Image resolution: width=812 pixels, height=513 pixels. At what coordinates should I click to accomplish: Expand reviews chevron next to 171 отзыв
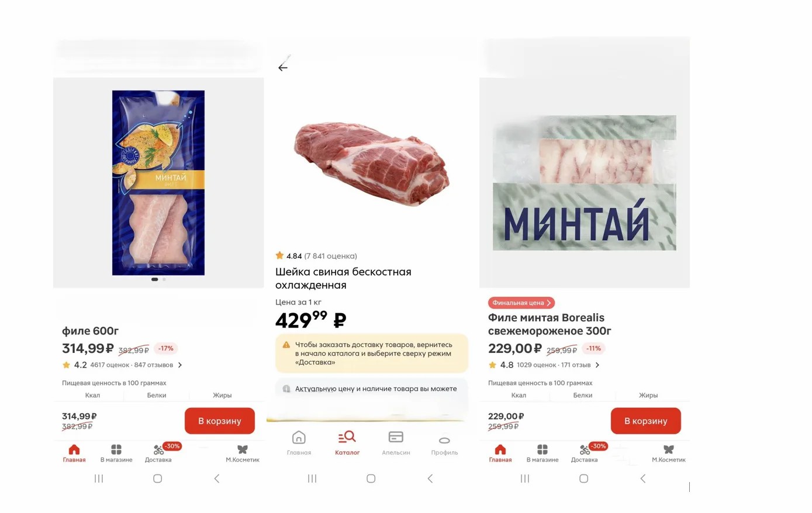point(597,365)
